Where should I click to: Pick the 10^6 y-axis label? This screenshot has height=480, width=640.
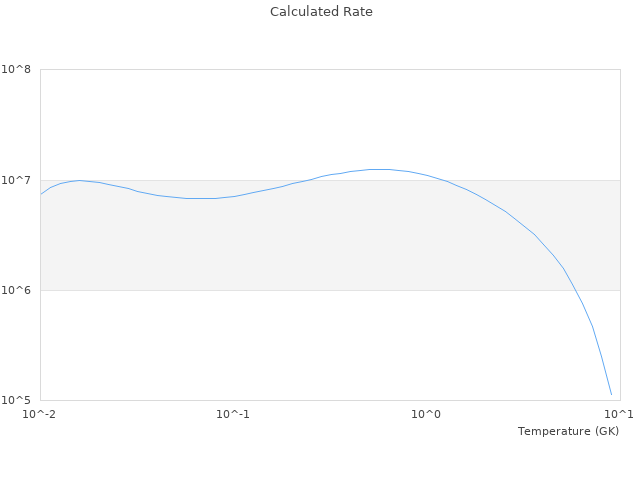click(x=18, y=290)
